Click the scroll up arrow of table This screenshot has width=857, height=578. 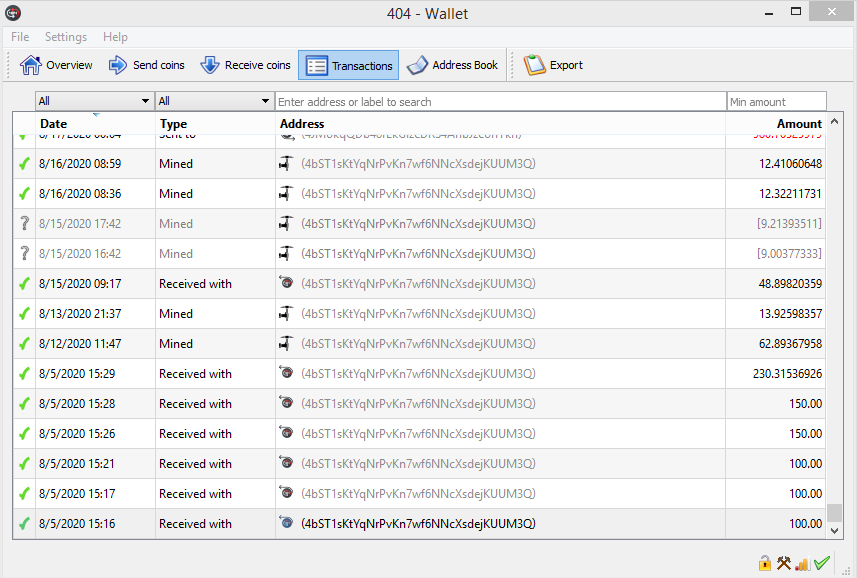pyautogui.click(x=834, y=121)
